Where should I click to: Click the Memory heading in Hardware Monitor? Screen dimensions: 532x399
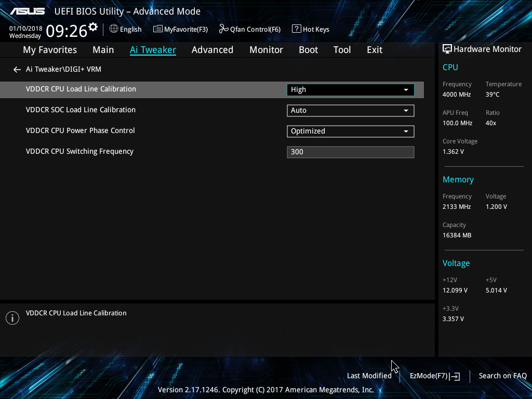(x=458, y=179)
